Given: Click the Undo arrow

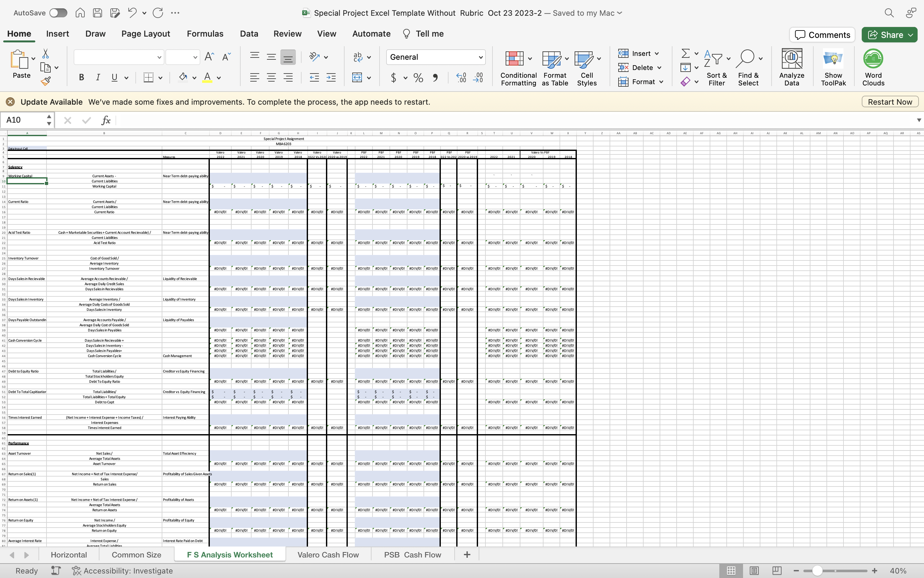Looking at the screenshot, I should click(132, 13).
